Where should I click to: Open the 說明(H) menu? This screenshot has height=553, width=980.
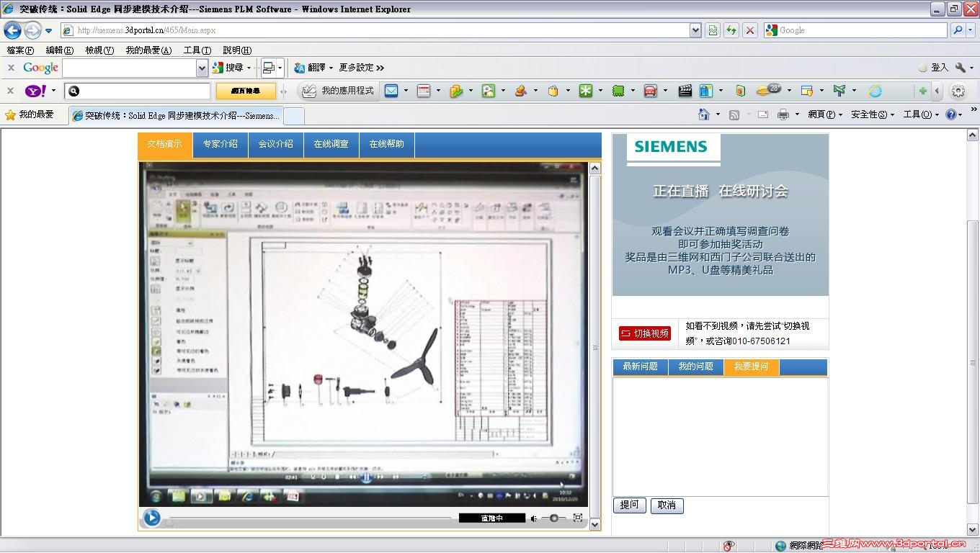237,50
